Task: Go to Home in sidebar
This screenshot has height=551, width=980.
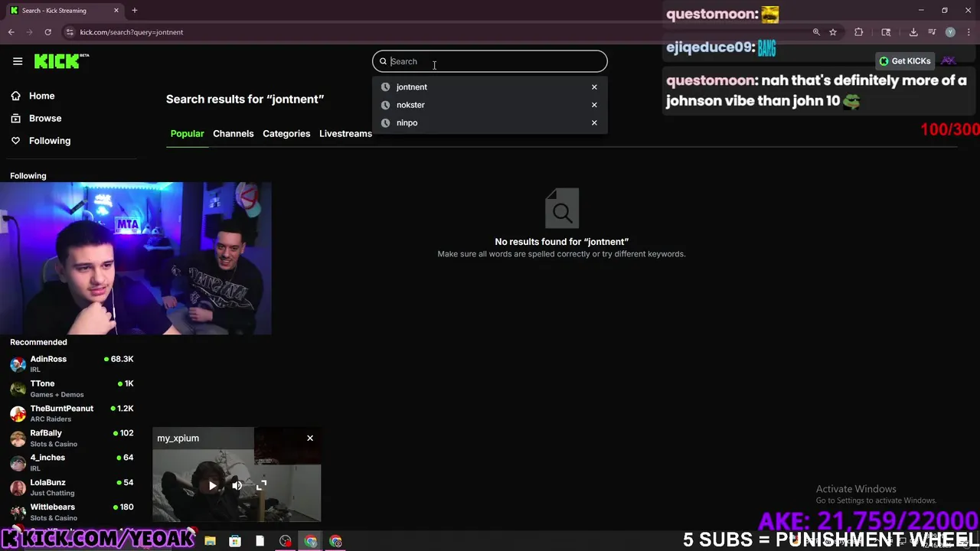Action: point(42,96)
